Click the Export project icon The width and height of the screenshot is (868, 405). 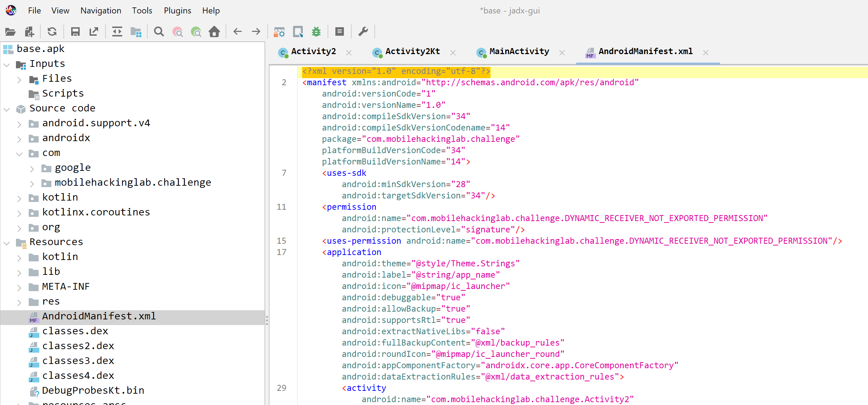(x=94, y=32)
